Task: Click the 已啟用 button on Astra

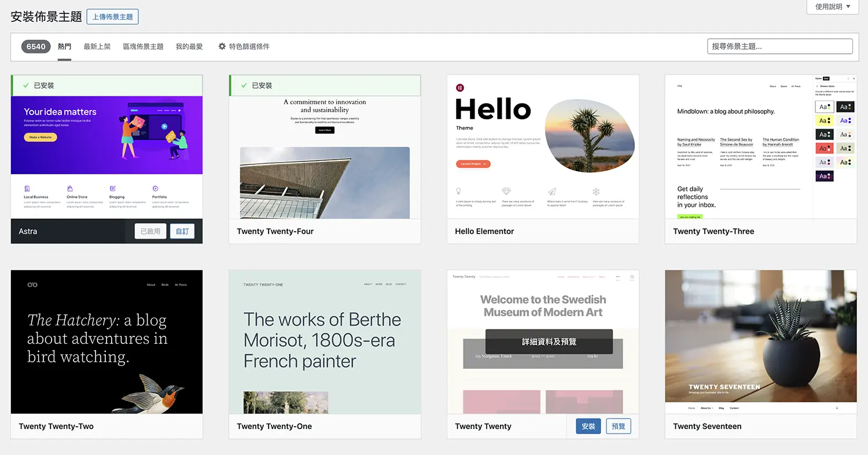Action: [x=150, y=232]
